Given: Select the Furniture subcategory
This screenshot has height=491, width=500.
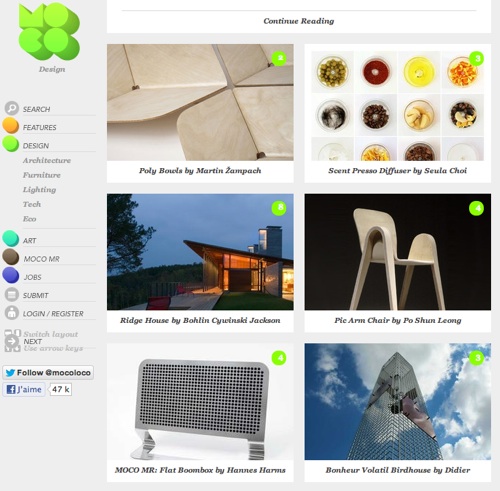Looking at the screenshot, I should click(x=42, y=175).
